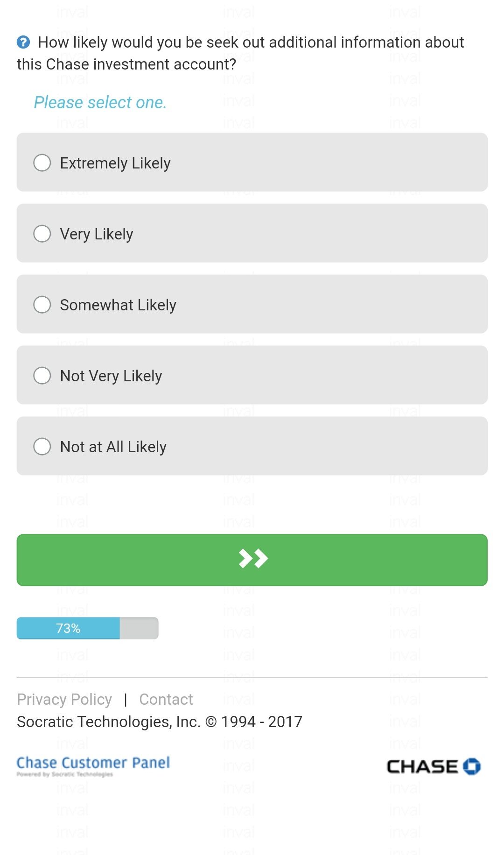Submit with the green next button
The image size is (504, 855).
252,560
